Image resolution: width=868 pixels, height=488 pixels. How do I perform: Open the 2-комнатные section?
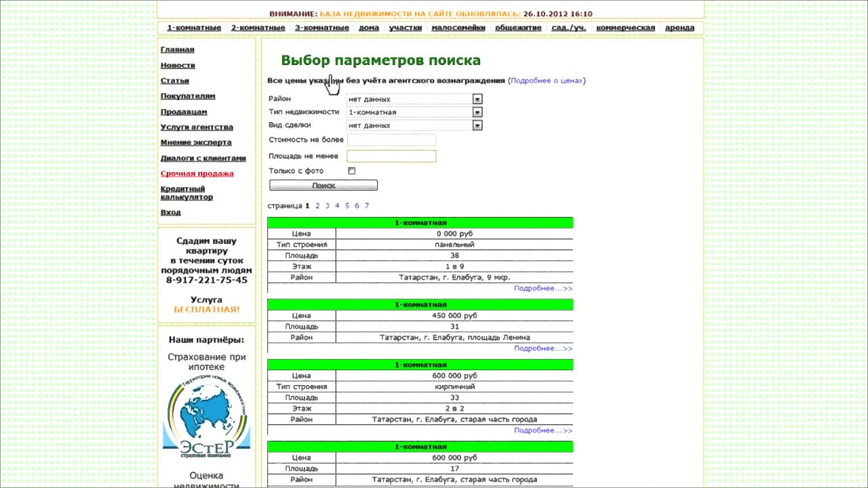pos(258,28)
